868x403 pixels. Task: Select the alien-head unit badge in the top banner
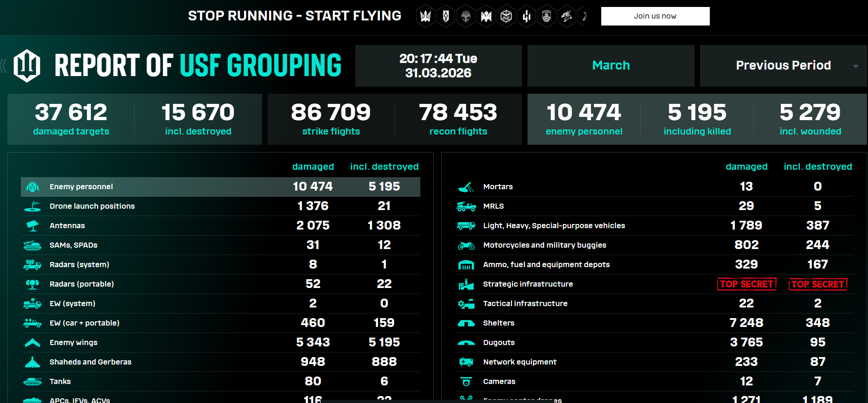(466, 17)
